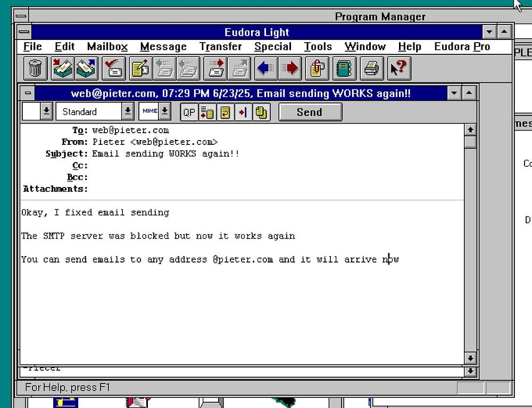
Task: Open the address book notebook icon
Action: point(344,69)
